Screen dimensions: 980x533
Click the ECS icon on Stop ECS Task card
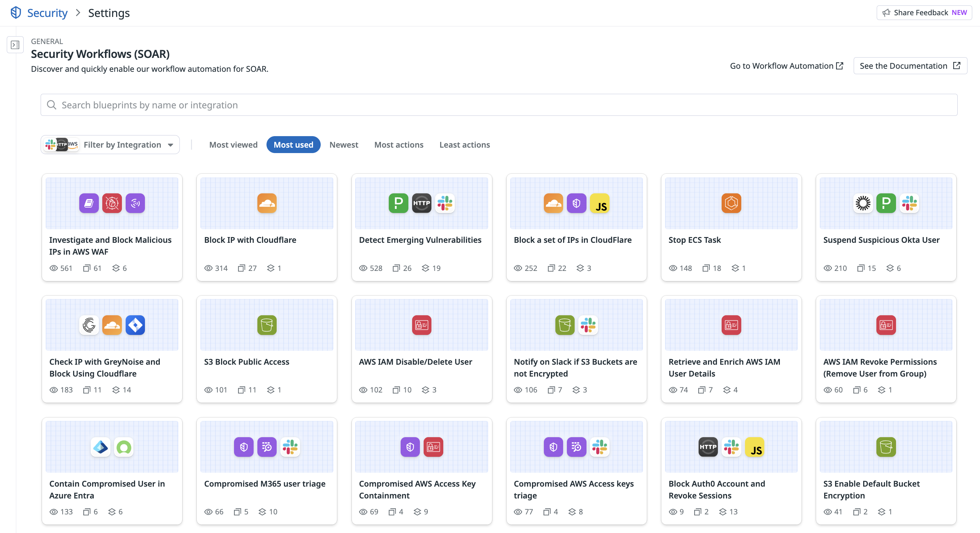[x=731, y=203]
